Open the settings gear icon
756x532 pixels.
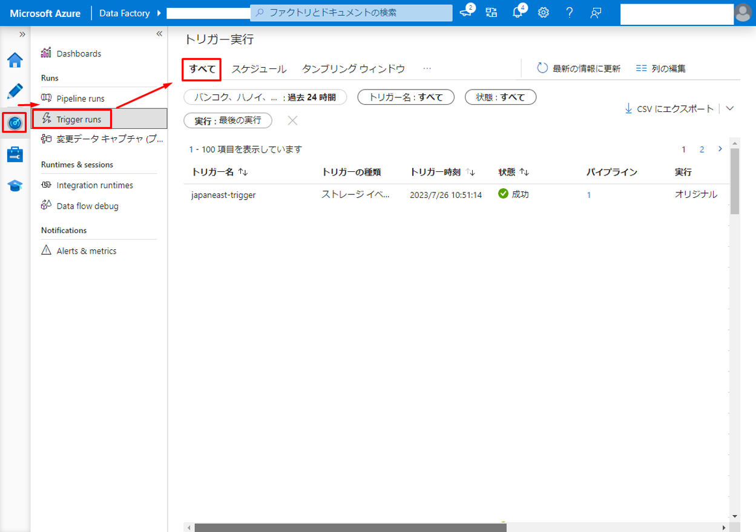(x=544, y=13)
